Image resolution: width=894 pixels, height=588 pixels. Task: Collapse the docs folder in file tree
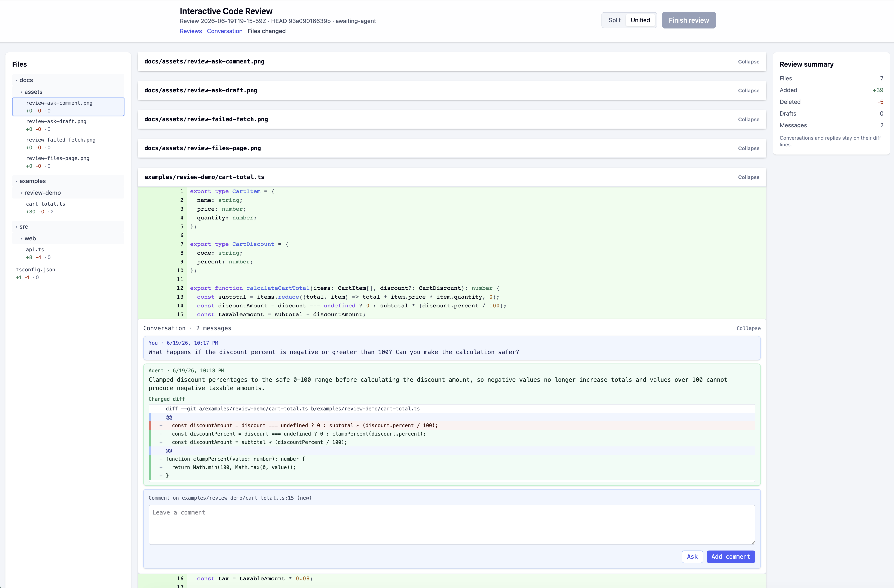tap(68, 80)
